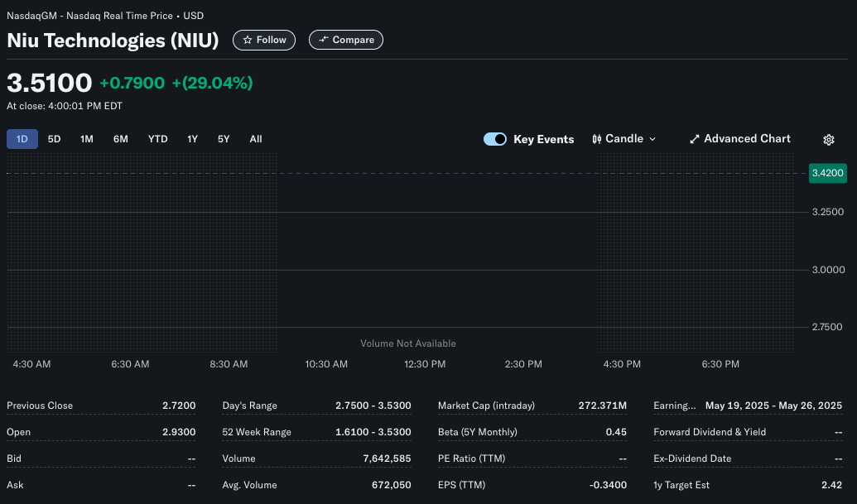Select the 1D time range tab

pyautogui.click(x=22, y=139)
